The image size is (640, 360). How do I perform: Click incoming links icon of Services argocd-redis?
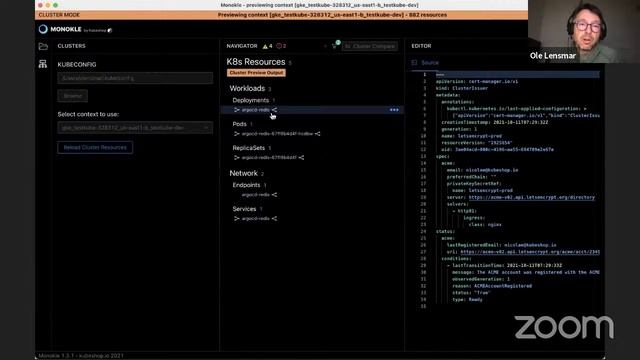[x=237, y=219]
